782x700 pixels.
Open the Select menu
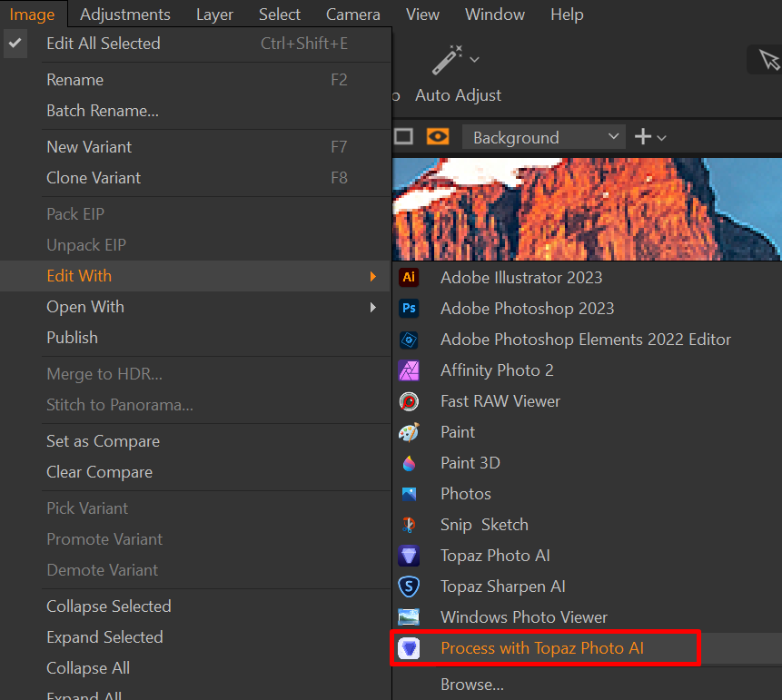click(x=280, y=15)
